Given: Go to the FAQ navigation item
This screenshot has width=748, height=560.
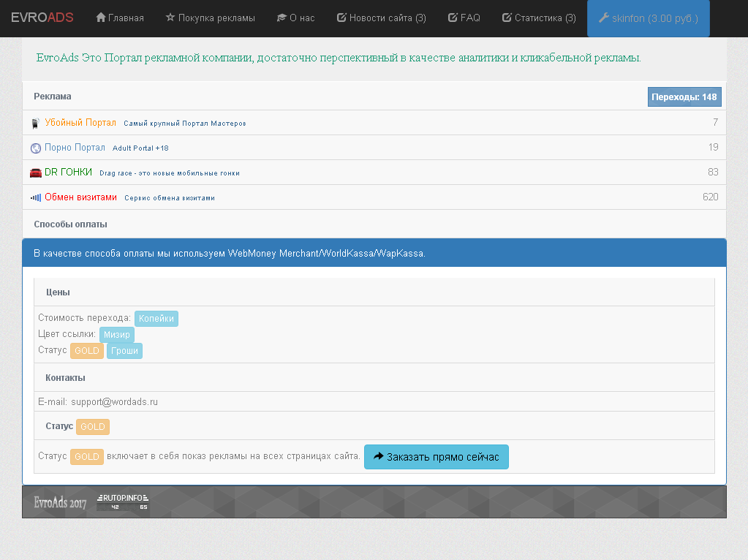Looking at the screenshot, I should pos(464,18).
